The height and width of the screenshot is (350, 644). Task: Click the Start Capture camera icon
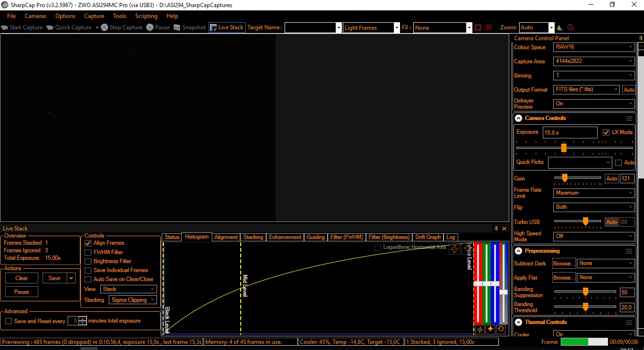(x=5, y=27)
